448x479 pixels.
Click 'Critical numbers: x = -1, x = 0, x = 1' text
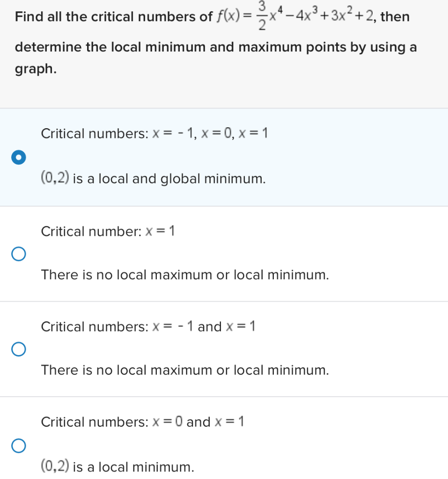click(154, 133)
